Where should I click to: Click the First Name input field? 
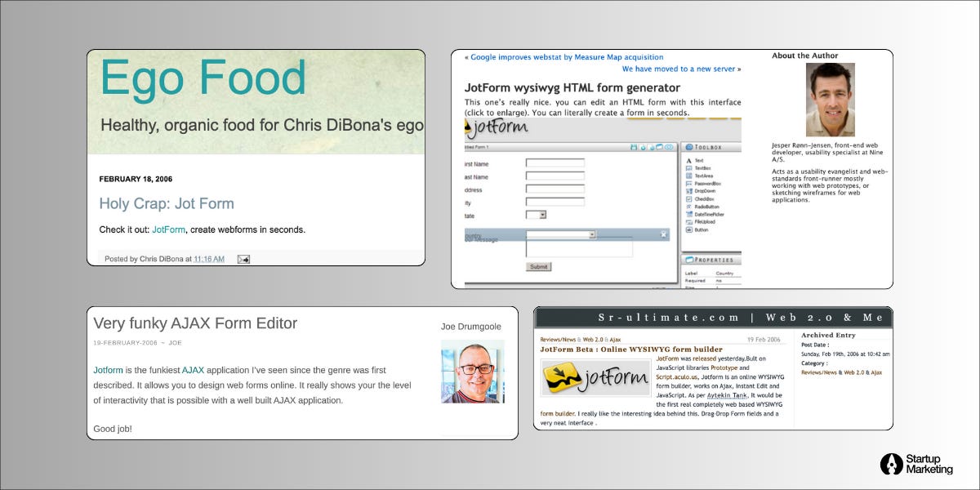pyautogui.click(x=555, y=163)
